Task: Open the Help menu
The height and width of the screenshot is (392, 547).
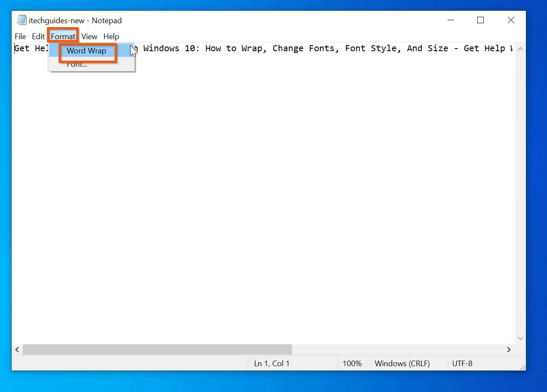Action: click(111, 37)
